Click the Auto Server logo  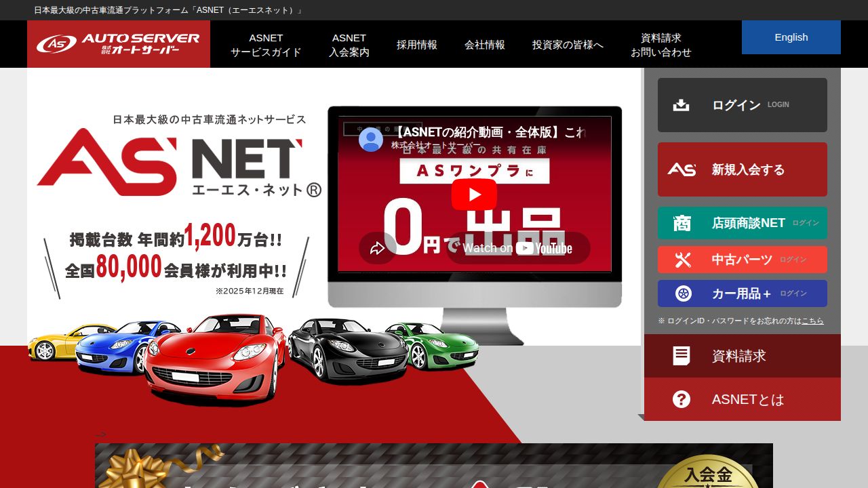[x=119, y=43]
